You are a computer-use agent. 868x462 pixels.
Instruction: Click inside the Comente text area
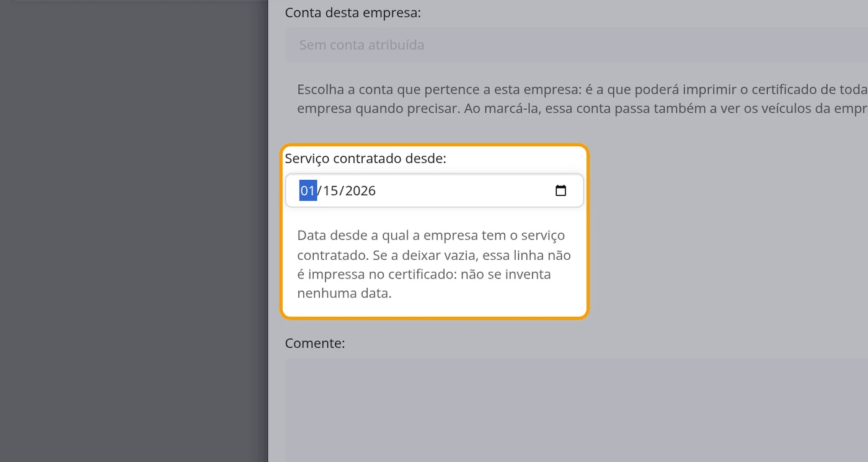[x=577, y=410]
